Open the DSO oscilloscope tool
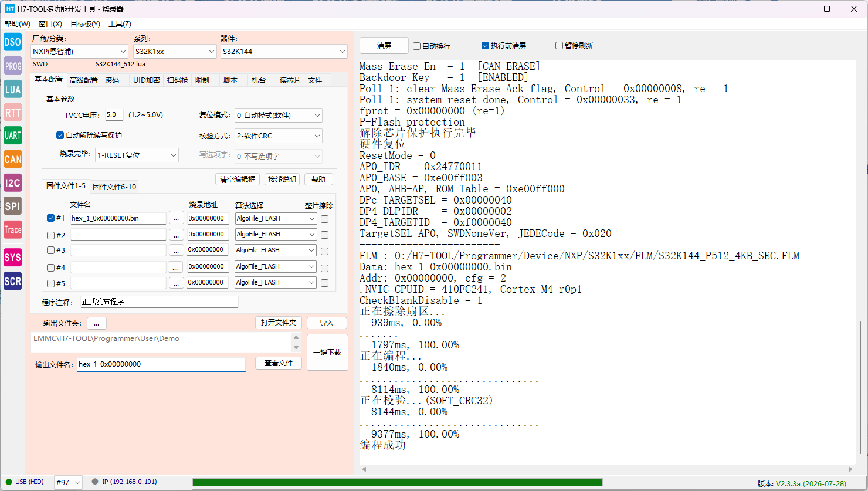868x491 pixels. click(x=12, y=42)
